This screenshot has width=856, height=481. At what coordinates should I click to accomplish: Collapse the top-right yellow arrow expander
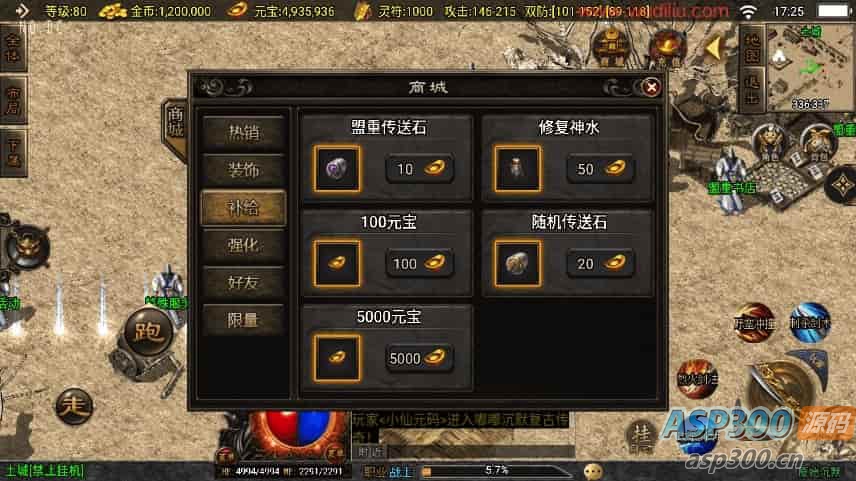click(x=712, y=49)
